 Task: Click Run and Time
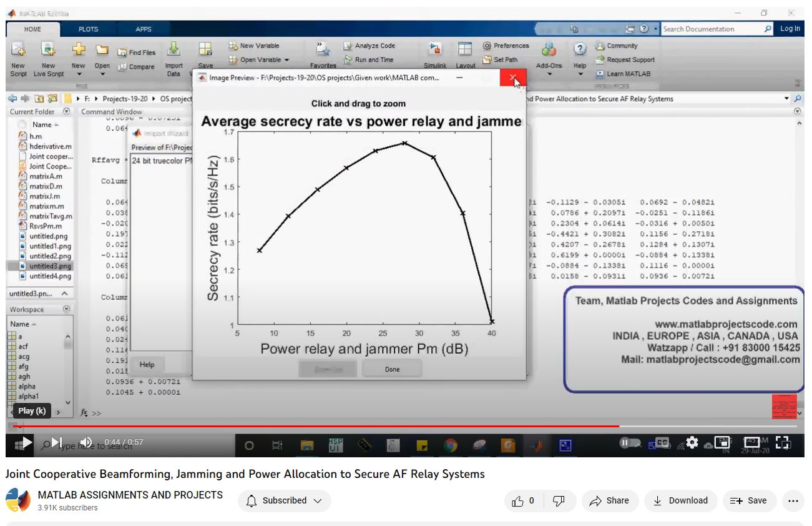click(x=368, y=60)
